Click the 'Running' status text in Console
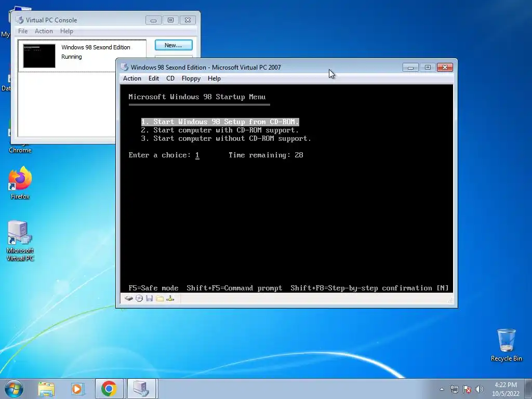Image resolution: width=532 pixels, height=399 pixels. pos(72,57)
